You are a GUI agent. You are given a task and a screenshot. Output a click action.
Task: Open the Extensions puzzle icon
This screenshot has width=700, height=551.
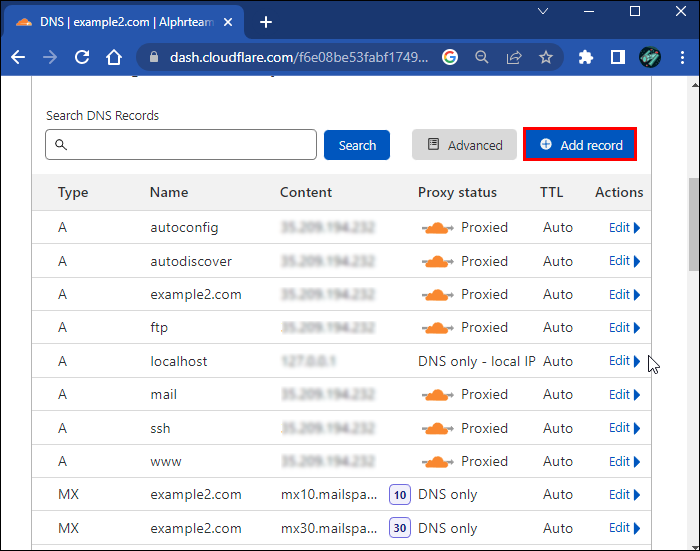(x=586, y=57)
